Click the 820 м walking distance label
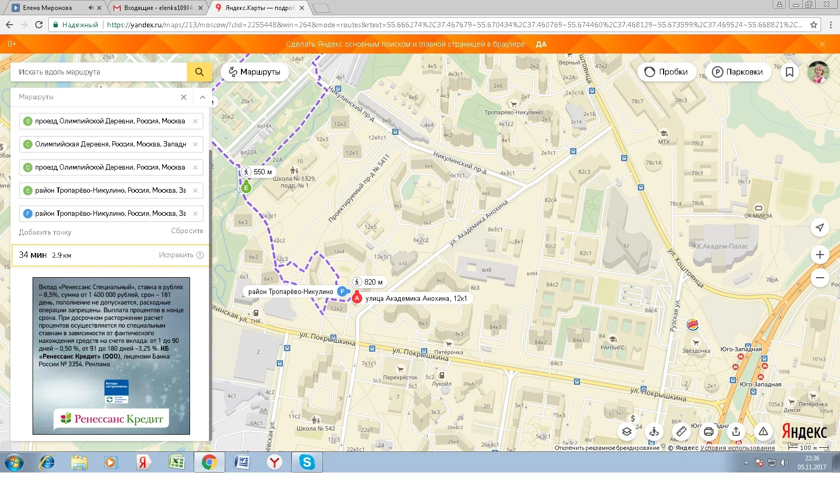Image resolution: width=840 pixels, height=504 pixels. tap(369, 282)
